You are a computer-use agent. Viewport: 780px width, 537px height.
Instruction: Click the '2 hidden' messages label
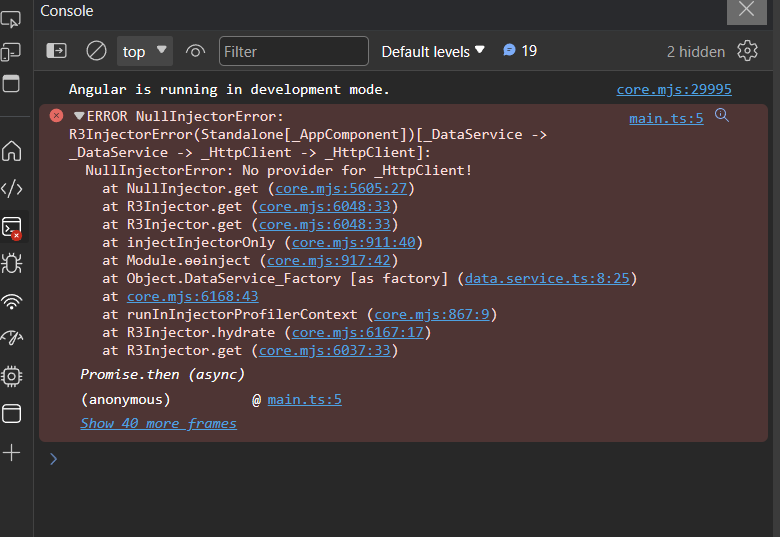[x=696, y=52]
